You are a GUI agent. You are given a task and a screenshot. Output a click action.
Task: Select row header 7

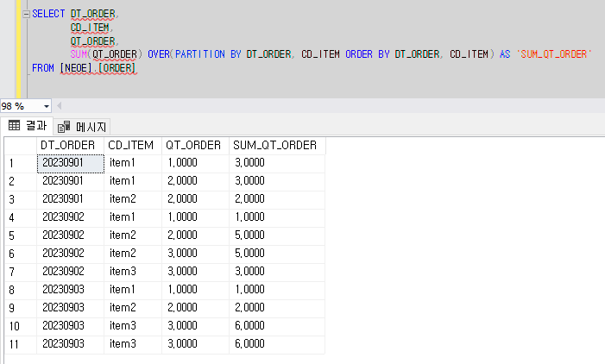pyautogui.click(x=21, y=273)
